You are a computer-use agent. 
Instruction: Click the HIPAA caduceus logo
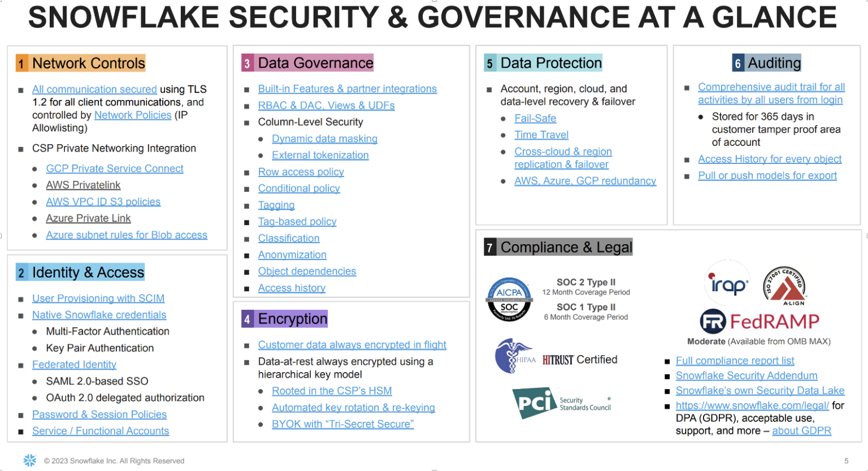coord(515,356)
